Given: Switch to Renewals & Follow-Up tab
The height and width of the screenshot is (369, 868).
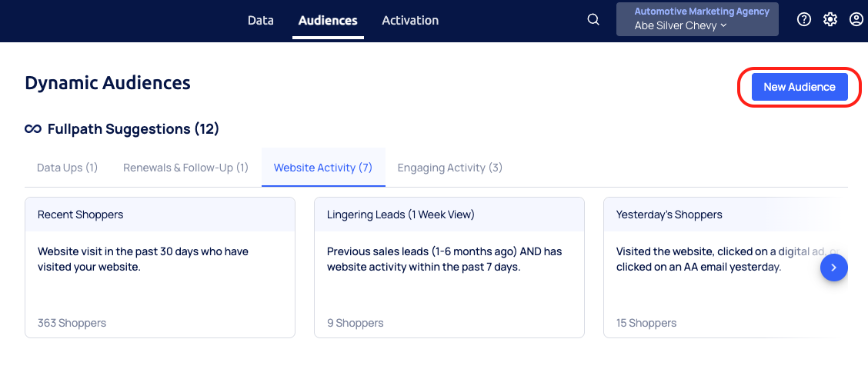Looking at the screenshot, I should tap(185, 168).
